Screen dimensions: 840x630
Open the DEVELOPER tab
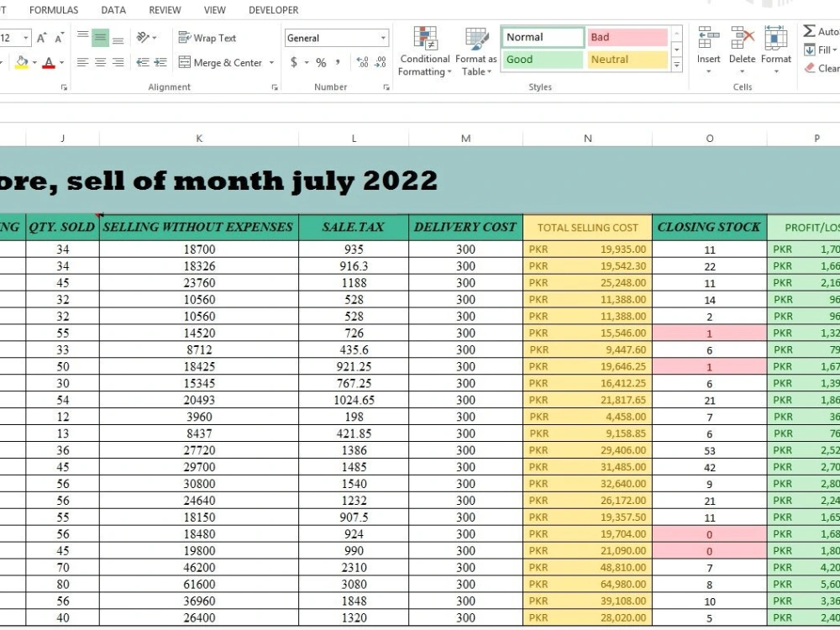pyautogui.click(x=274, y=10)
